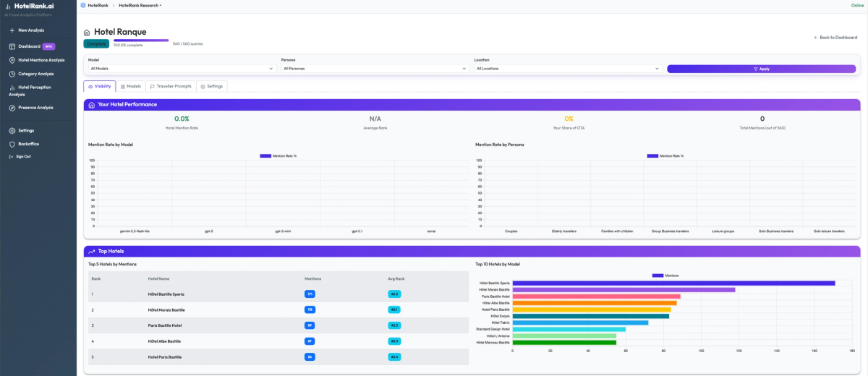868x376 pixels.
Task: Click the plus icon next to New Analysis
Action: pos(12,30)
